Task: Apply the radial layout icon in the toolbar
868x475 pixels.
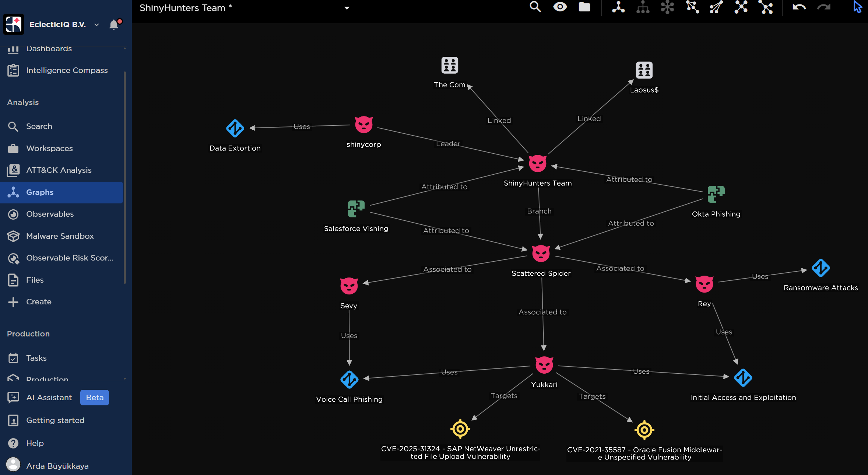Action: pyautogui.click(x=667, y=7)
